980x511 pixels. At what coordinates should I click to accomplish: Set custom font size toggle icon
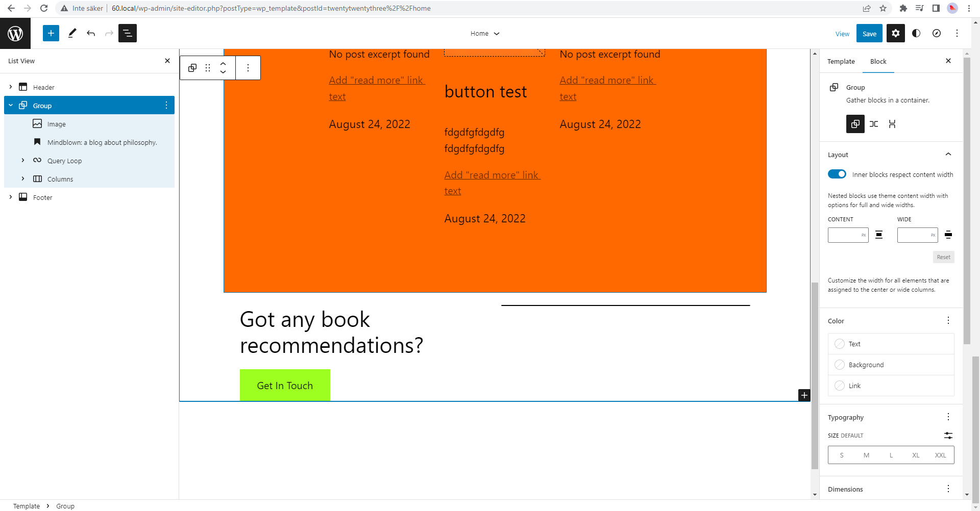click(x=948, y=436)
